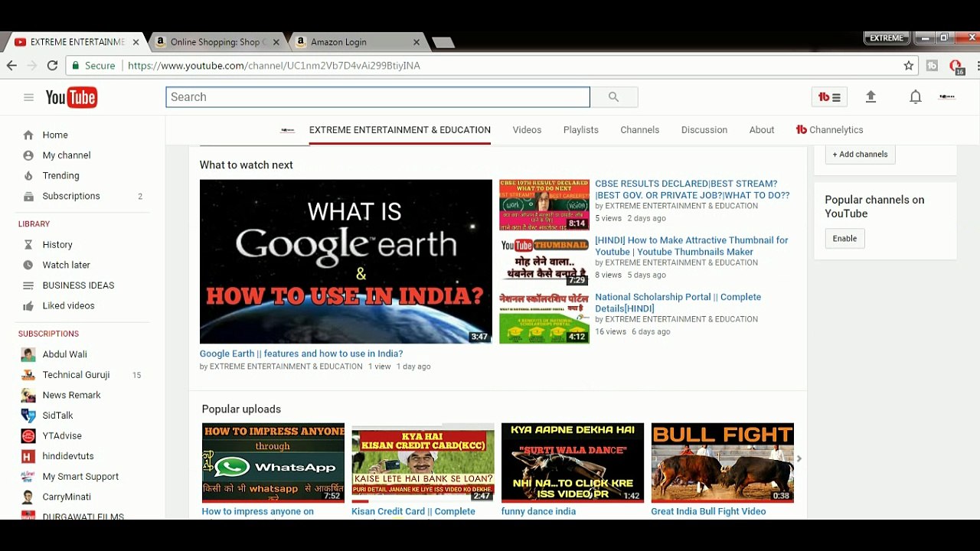The height and width of the screenshot is (551, 980).
Task: Play the YouTube Thumbnail tutorial thumbnail
Action: click(544, 262)
